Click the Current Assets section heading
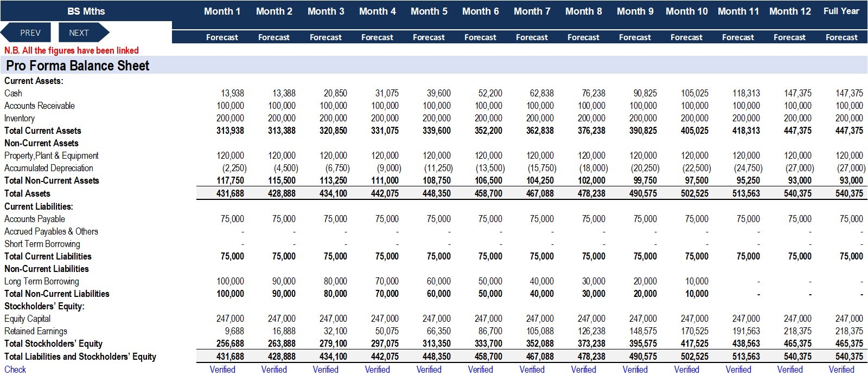 pos(34,81)
